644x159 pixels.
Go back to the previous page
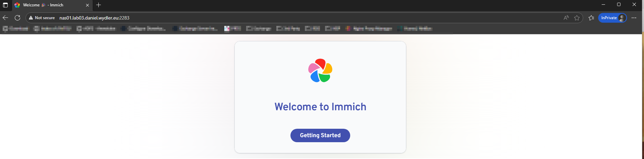(5, 18)
